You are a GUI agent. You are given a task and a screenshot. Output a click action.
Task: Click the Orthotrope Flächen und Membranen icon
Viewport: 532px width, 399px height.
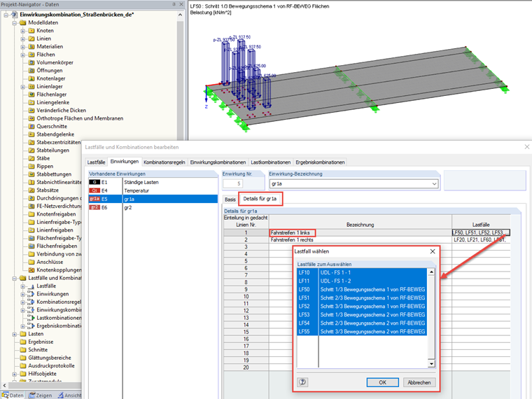point(31,118)
